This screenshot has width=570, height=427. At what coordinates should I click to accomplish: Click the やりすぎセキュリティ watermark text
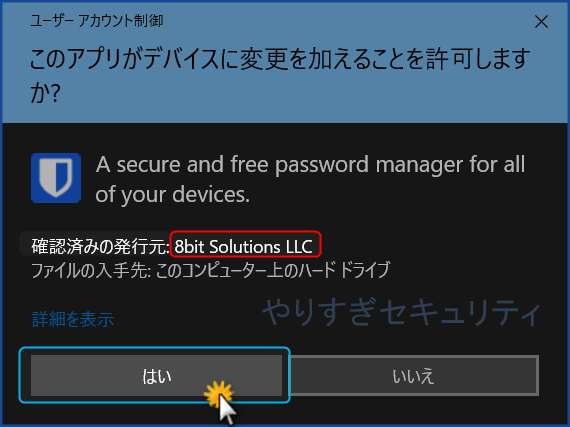pos(401,313)
